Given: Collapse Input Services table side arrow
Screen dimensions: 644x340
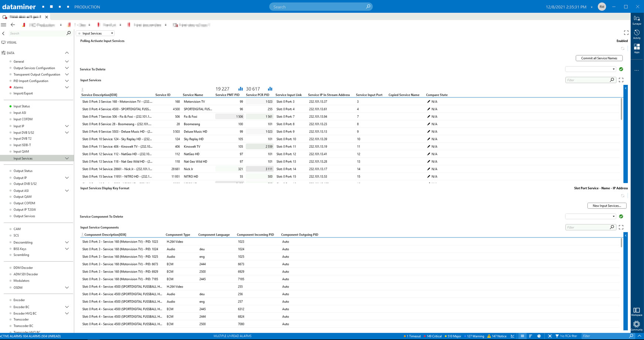Looking at the screenshot, I should tap(626, 88).
